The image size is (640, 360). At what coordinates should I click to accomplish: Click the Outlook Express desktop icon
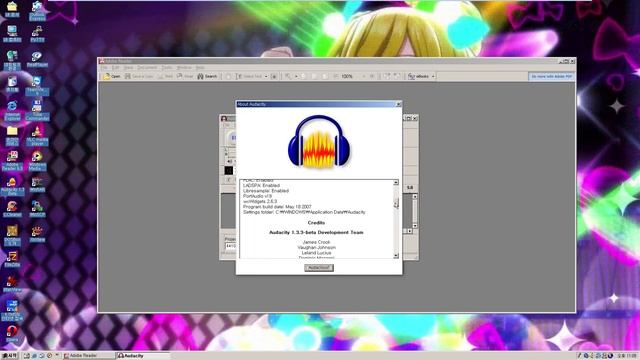[x=37, y=11]
